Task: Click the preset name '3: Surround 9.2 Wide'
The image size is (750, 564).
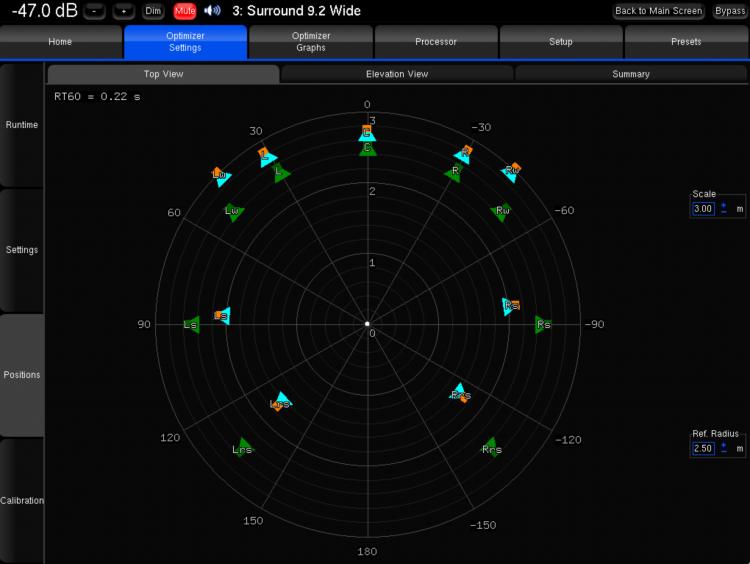Action: click(297, 11)
